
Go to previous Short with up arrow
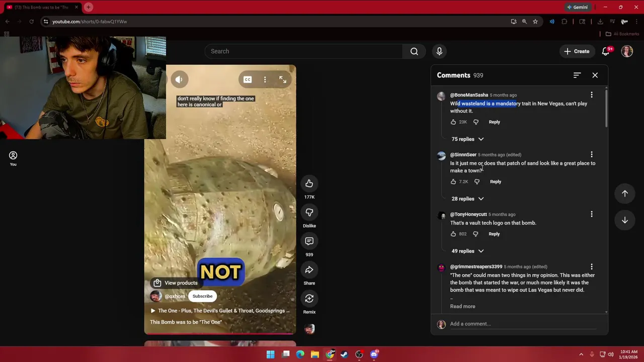(625, 193)
